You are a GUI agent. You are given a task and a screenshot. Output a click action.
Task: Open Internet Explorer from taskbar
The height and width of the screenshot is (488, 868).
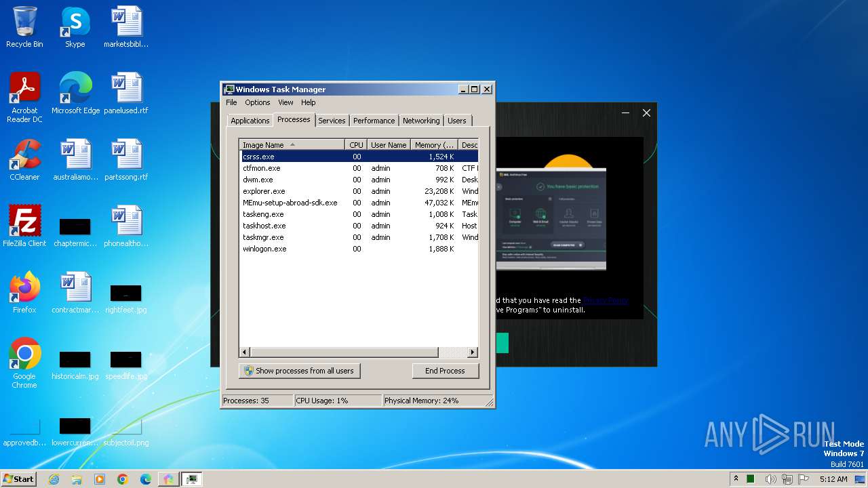pyautogui.click(x=54, y=479)
